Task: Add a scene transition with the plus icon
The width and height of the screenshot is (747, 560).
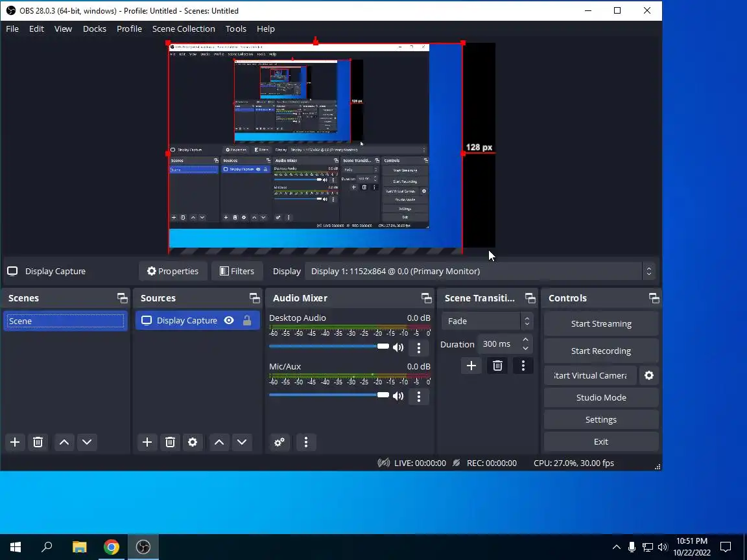Action: [x=471, y=366]
